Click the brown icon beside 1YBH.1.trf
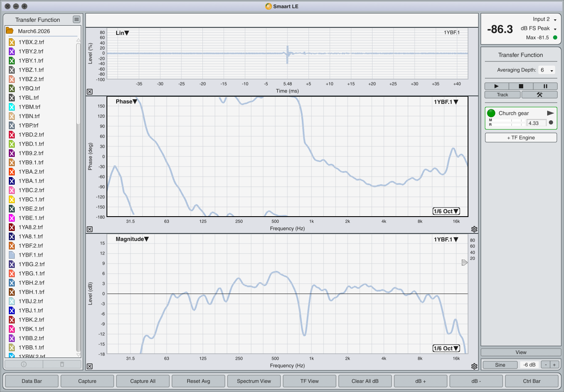 point(12,292)
